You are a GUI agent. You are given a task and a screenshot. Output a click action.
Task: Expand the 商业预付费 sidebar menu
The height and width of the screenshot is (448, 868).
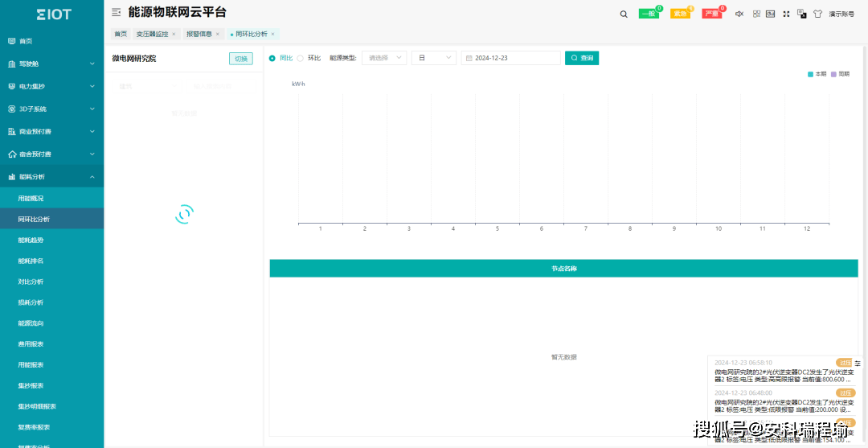pos(52,132)
